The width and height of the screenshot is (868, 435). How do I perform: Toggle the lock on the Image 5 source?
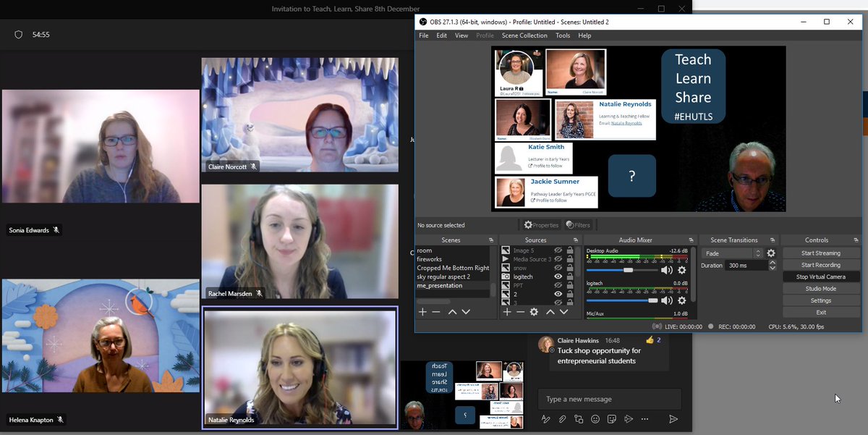click(x=570, y=250)
